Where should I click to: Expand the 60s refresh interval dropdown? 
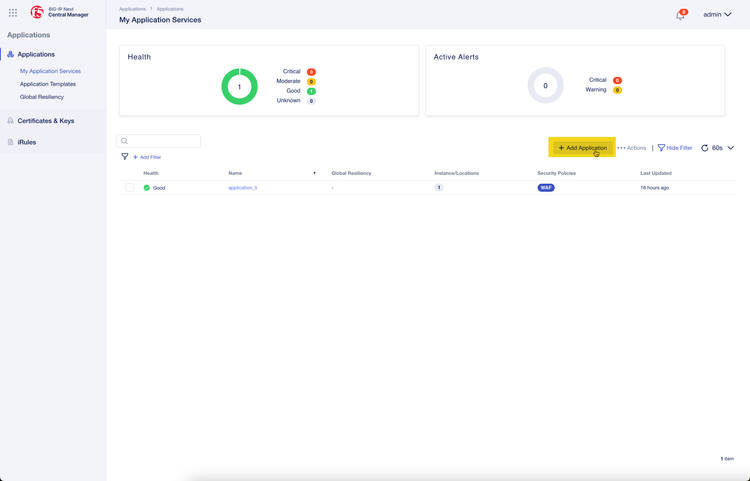(x=731, y=148)
